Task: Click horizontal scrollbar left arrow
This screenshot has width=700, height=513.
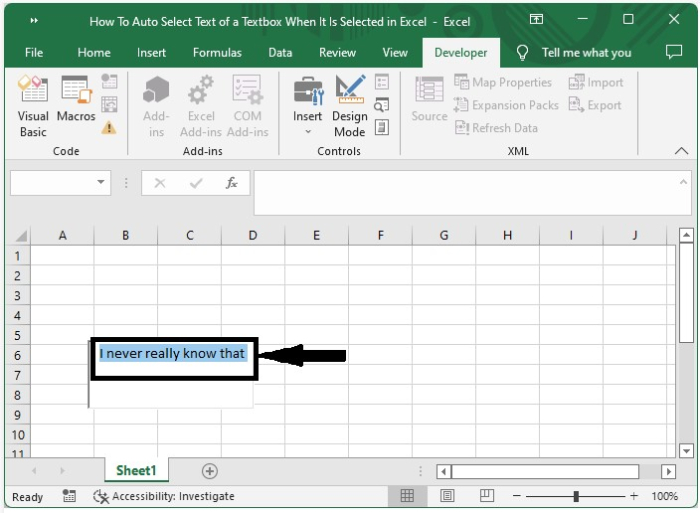Action: (443, 471)
